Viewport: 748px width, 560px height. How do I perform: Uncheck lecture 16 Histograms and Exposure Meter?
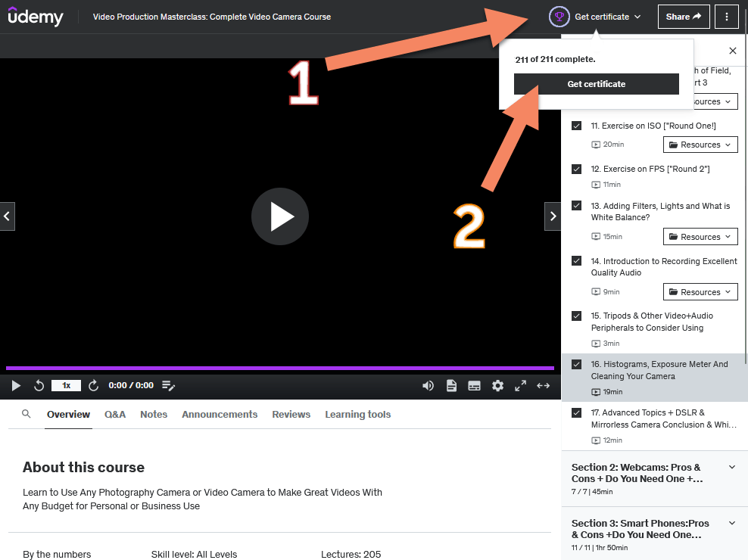point(576,364)
